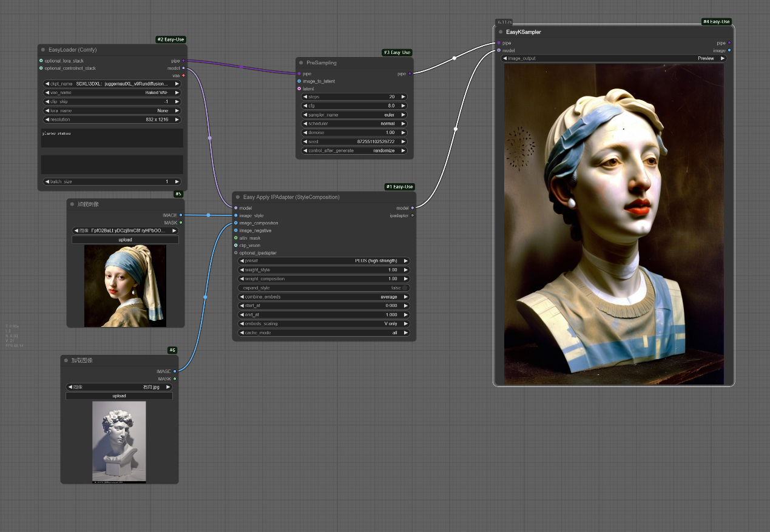Viewport: 770px width, 532px height.
Task: Click upload above the Girl with Pearl Earring image
Action: [x=125, y=240]
